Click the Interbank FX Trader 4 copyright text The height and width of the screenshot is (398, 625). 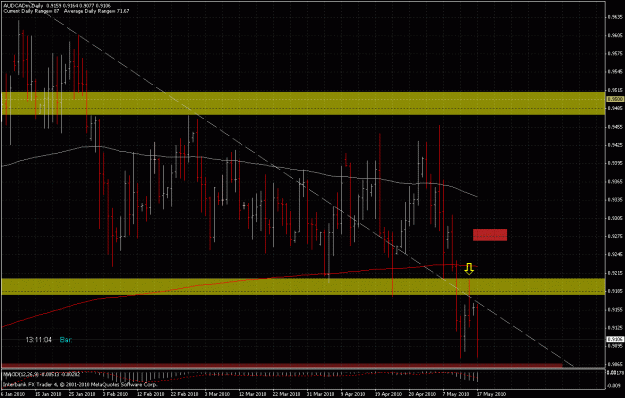pyautogui.click(x=80, y=384)
